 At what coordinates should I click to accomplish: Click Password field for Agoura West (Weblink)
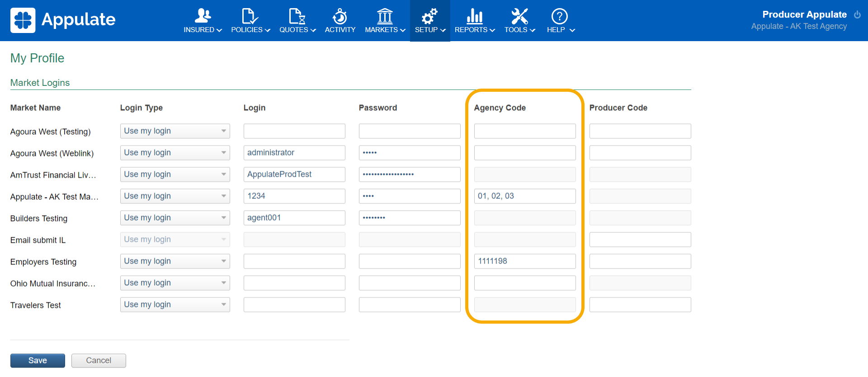[410, 153]
